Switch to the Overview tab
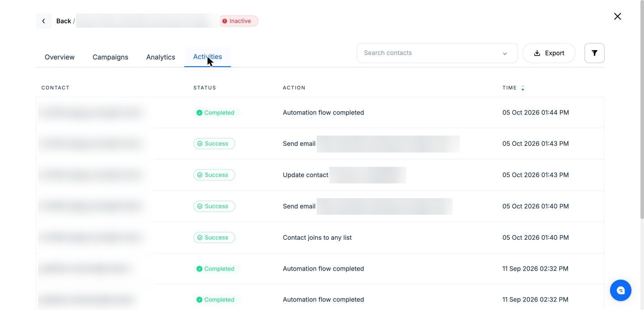This screenshot has width=644, height=310. tap(59, 57)
